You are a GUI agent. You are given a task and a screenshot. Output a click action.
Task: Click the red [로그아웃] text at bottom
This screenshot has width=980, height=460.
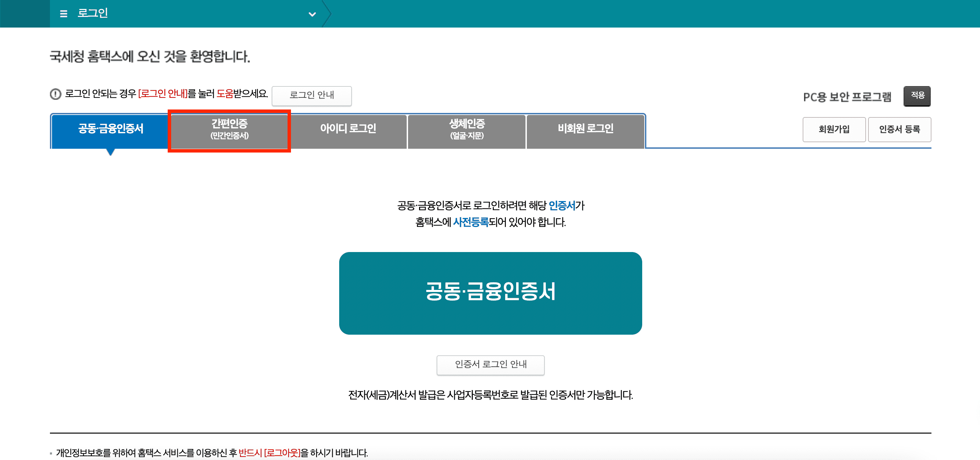tap(282, 453)
